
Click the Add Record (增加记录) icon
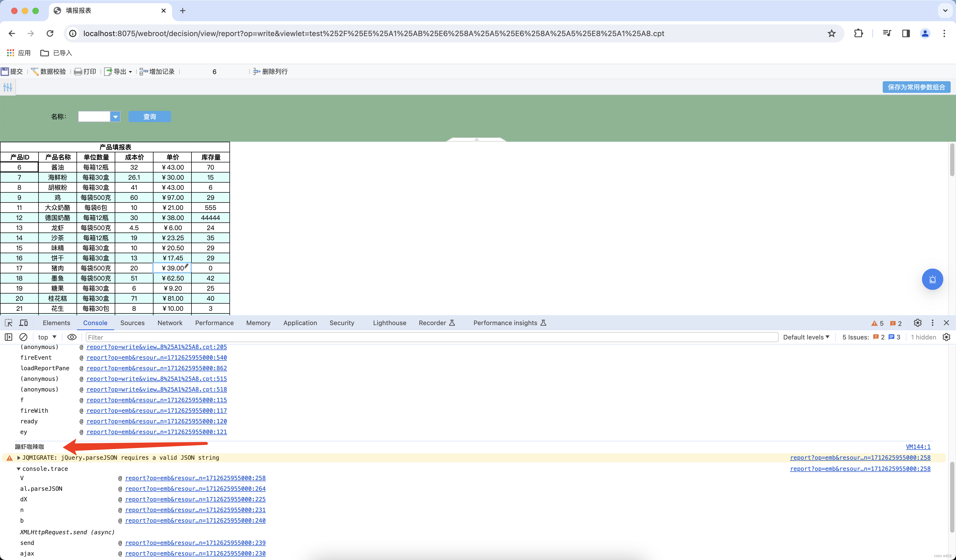[144, 71]
